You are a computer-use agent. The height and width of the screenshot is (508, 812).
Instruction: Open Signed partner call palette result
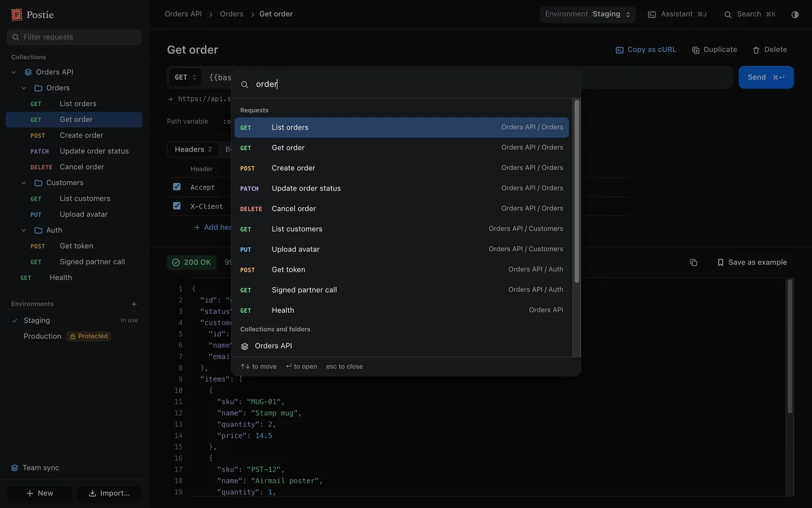pos(401,290)
